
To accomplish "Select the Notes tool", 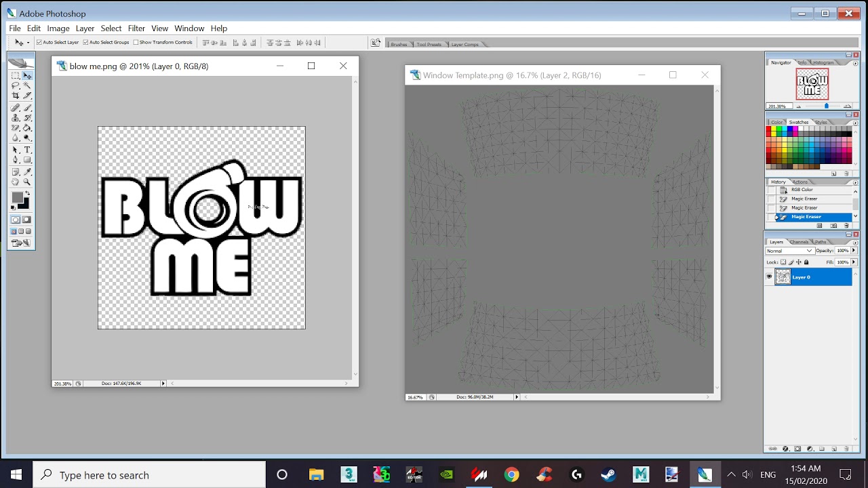I will [x=15, y=171].
